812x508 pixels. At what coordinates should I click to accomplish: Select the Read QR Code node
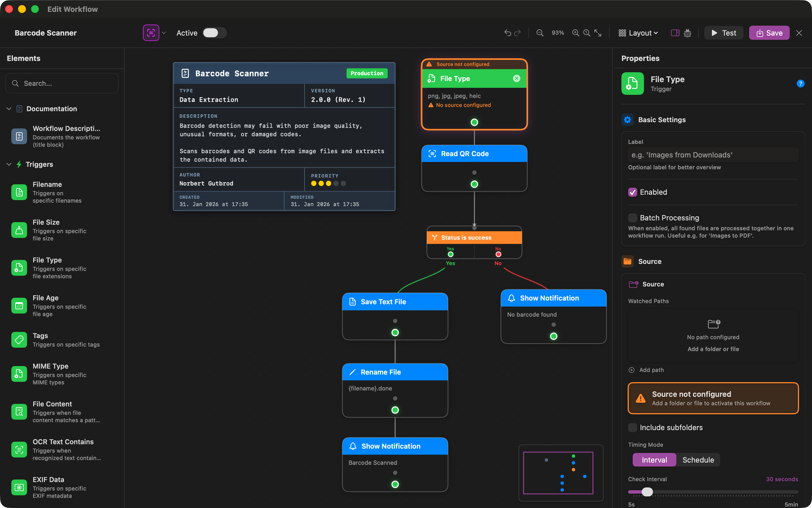474,168
